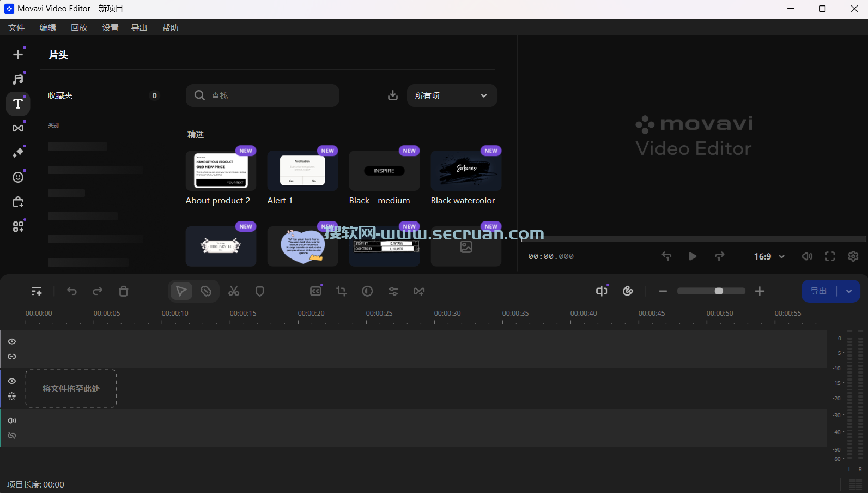Image resolution: width=868 pixels, height=493 pixels.
Task: Open the effects store bag icon
Action: [18, 202]
